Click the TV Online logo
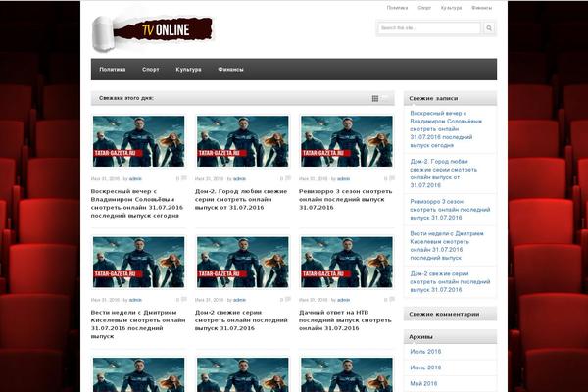The image size is (588, 392). pyautogui.click(x=153, y=32)
